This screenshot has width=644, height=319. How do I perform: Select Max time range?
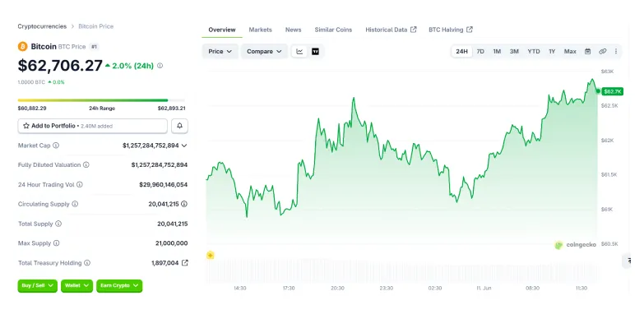tap(570, 51)
